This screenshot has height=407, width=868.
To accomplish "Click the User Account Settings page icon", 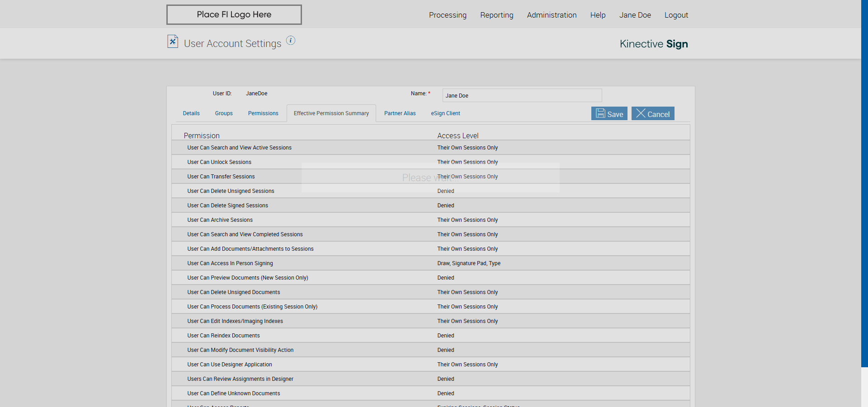I will tap(173, 42).
